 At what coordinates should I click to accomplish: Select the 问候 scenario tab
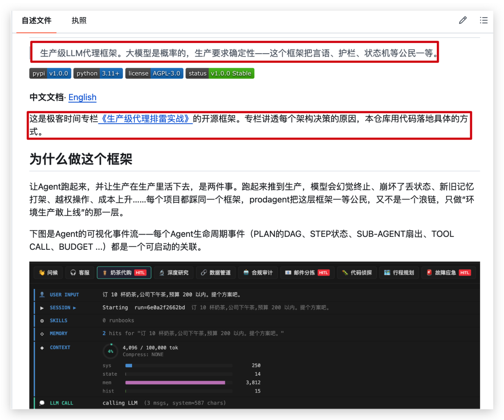coord(48,273)
